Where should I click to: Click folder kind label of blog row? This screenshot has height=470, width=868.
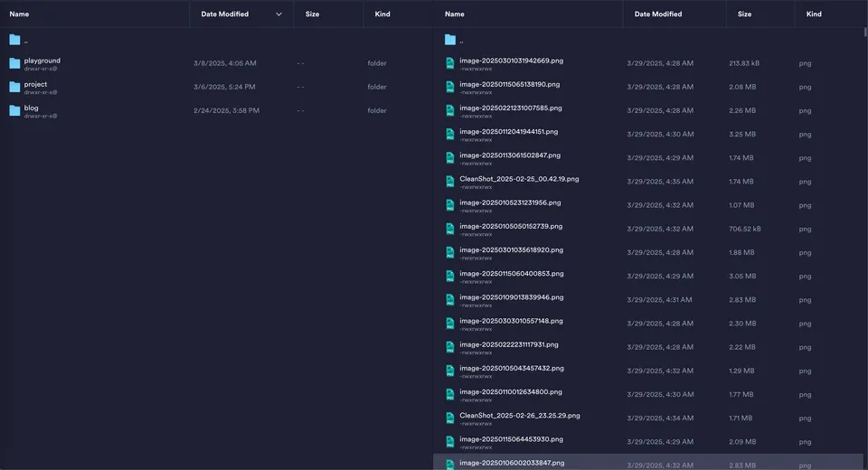pyautogui.click(x=377, y=110)
